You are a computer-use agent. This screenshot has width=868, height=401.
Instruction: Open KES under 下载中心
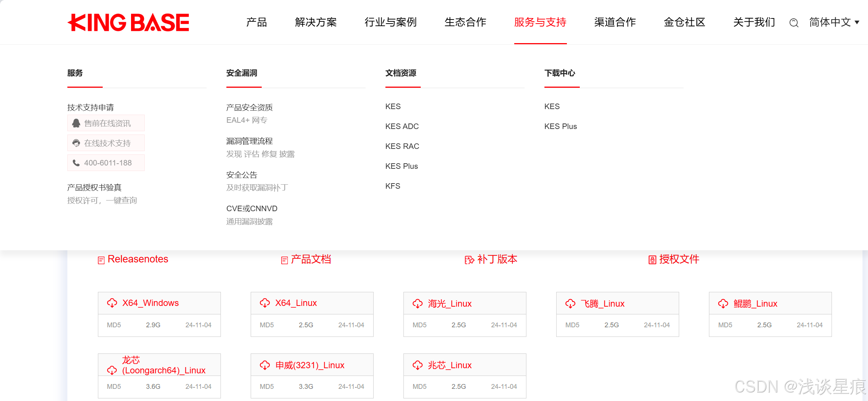[552, 107]
